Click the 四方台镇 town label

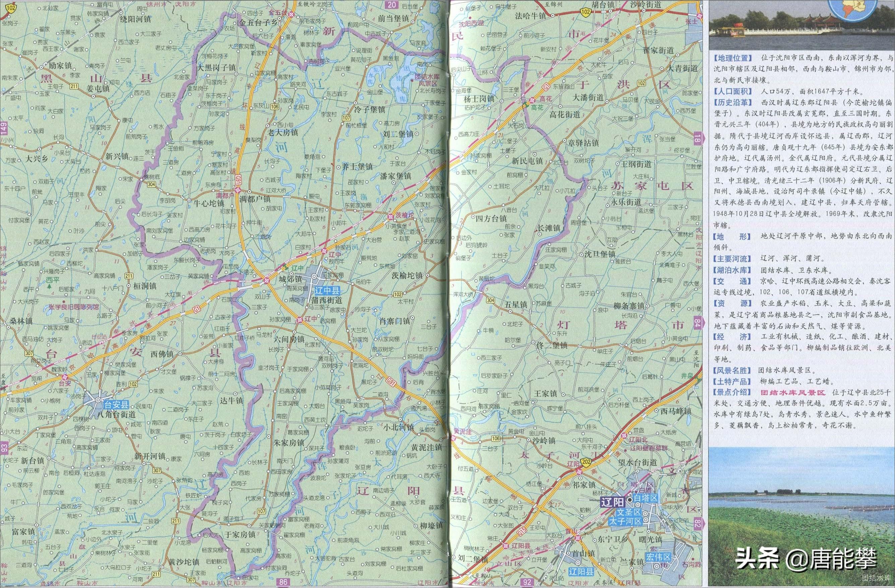491,218
